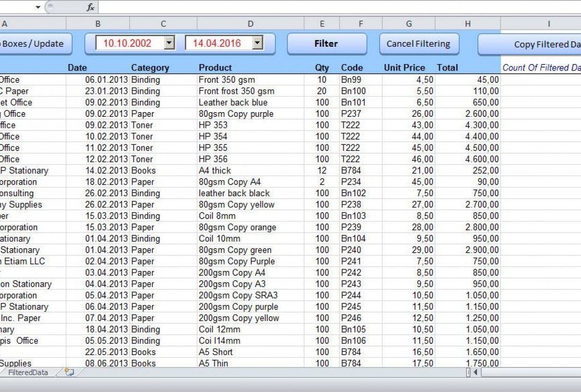
Task: Click the Cancel Filtering button
Action: click(x=419, y=43)
